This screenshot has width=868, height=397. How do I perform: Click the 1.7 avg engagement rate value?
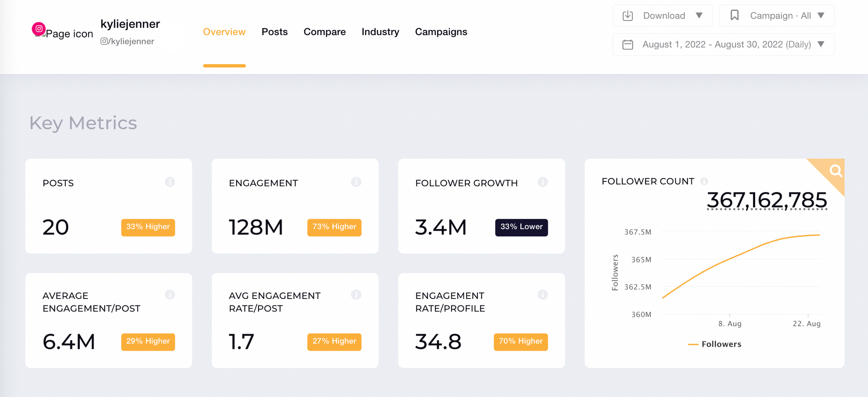pos(241,342)
